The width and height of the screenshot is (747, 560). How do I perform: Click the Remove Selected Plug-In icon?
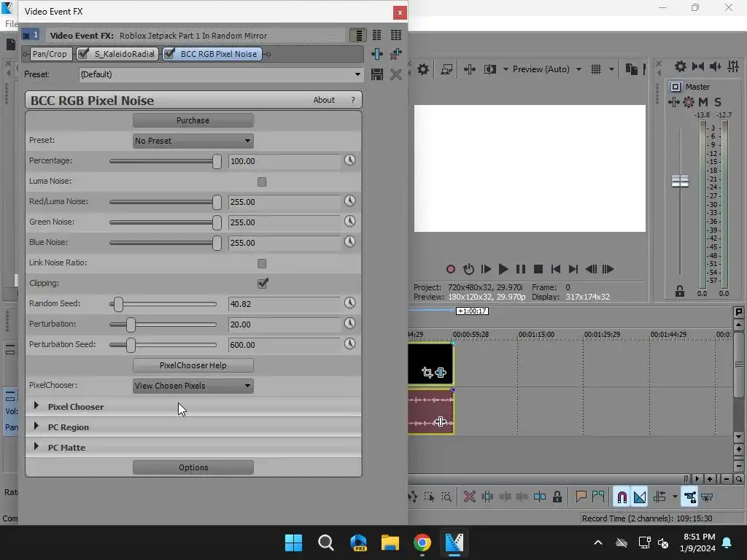[396, 54]
